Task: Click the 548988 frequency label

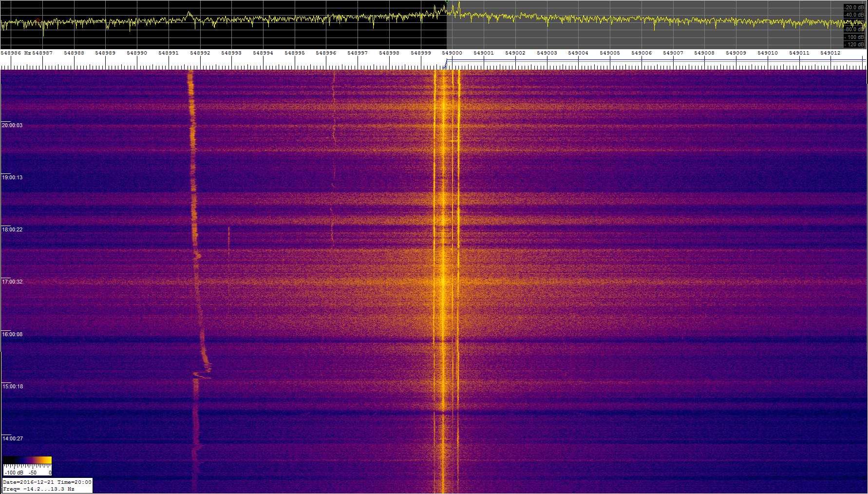Action: coord(74,53)
